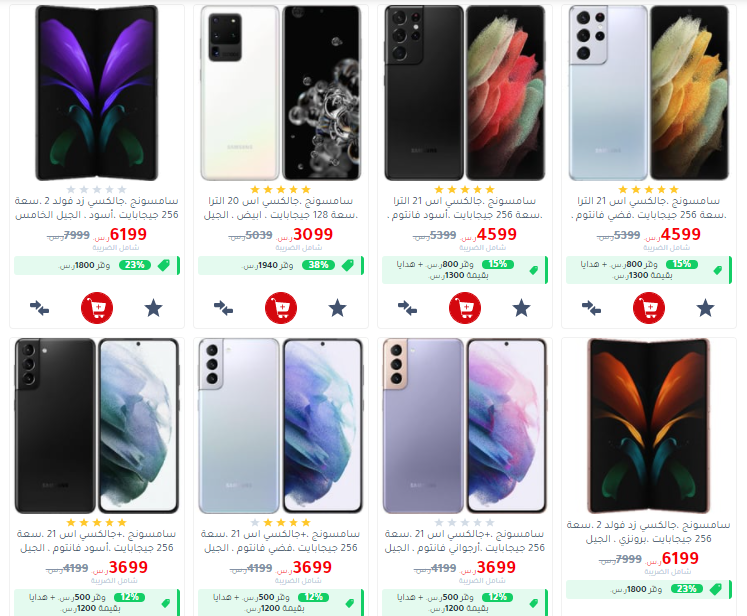Add black Galaxy S21 Ultra to cart
This screenshot has width=747, height=616.
(x=465, y=308)
